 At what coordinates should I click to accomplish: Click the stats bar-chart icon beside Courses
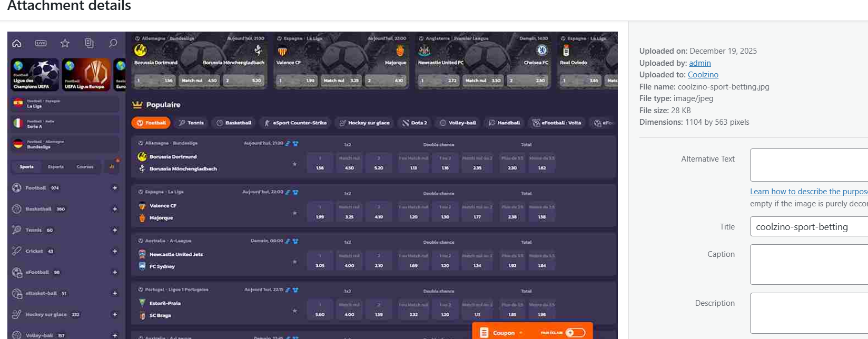[112, 166]
